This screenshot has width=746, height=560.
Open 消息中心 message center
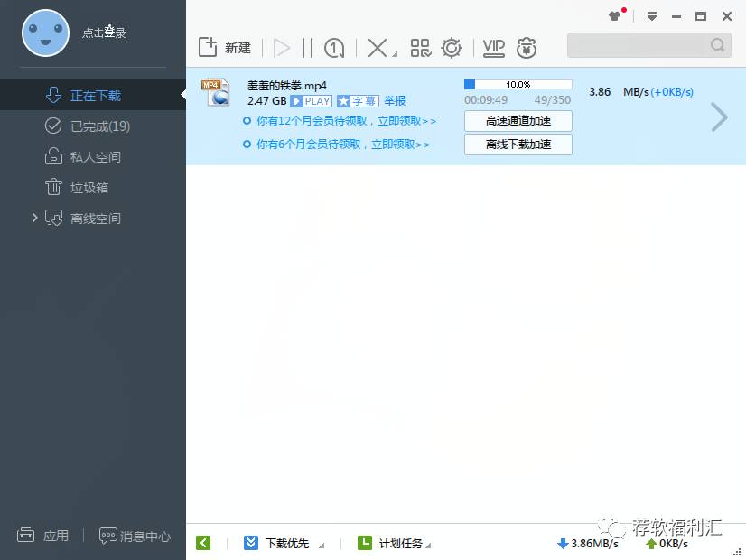[135, 537]
